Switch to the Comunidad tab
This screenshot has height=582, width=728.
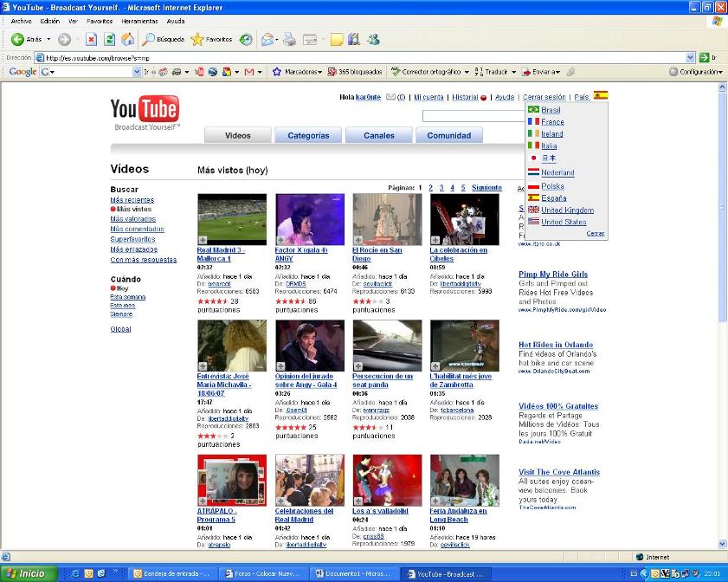449,135
